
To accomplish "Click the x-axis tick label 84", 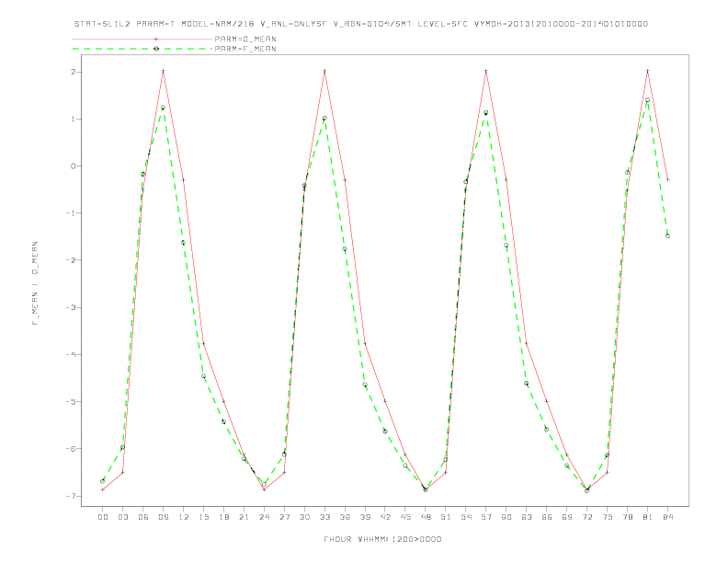I will [x=667, y=517].
